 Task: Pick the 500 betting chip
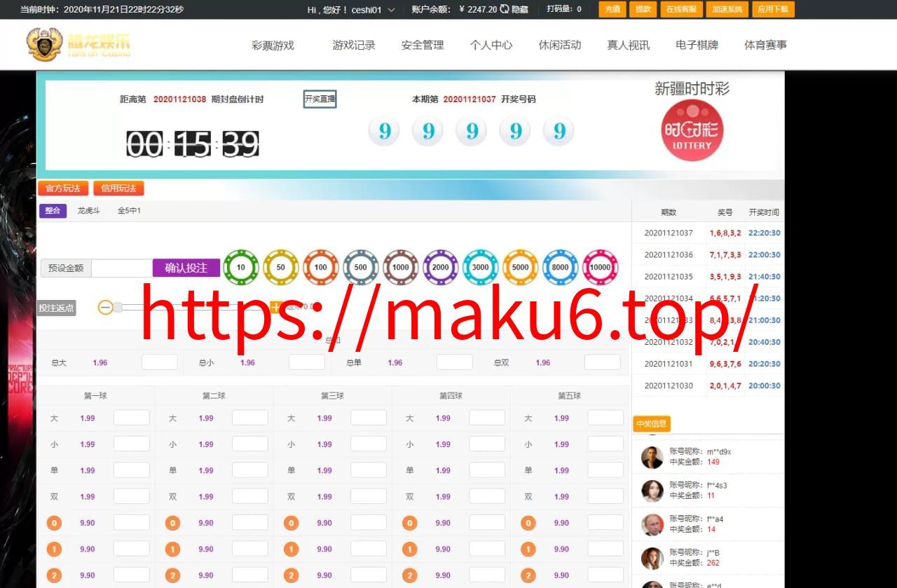[361, 267]
